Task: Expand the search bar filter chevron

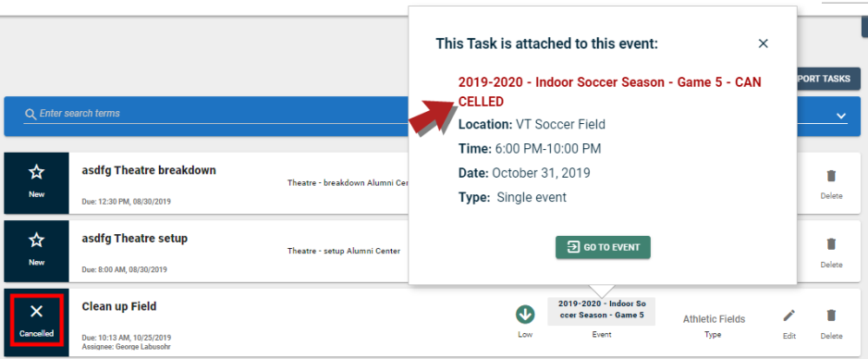Action: [841, 116]
